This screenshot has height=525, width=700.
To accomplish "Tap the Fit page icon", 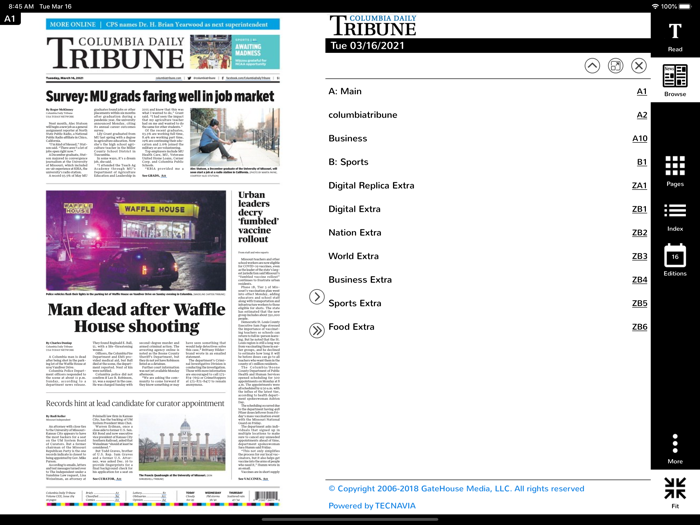I will pyautogui.click(x=675, y=492).
